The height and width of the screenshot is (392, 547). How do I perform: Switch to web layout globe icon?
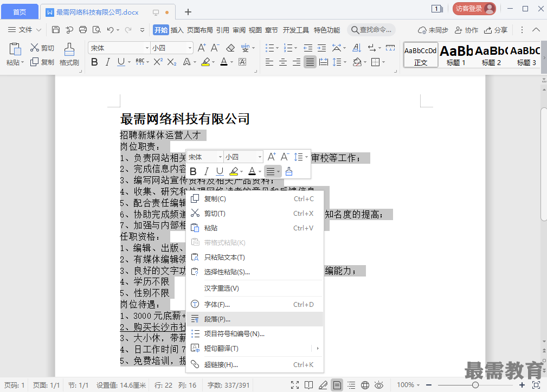point(365,385)
